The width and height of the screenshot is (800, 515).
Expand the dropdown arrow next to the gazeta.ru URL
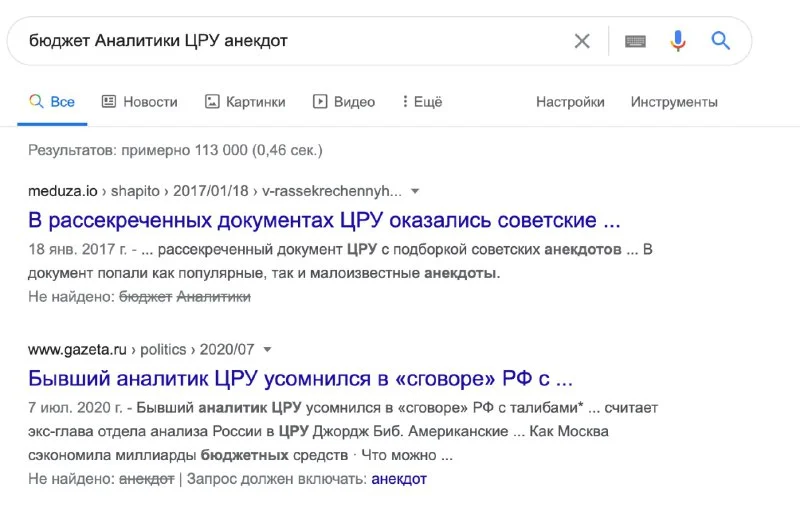pyautogui.click(x=267, y=350)
